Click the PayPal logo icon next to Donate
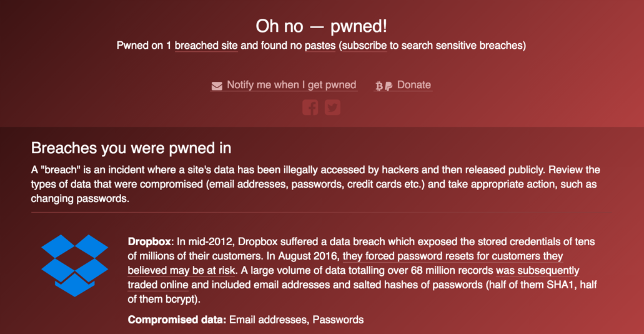644x334 pixels. click(x=389, y=86)
